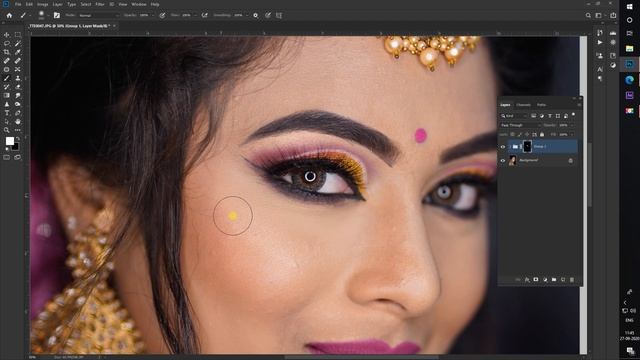
Task: Select the Gradient tool
Action: pyautogui.click(x=7, y=96)
